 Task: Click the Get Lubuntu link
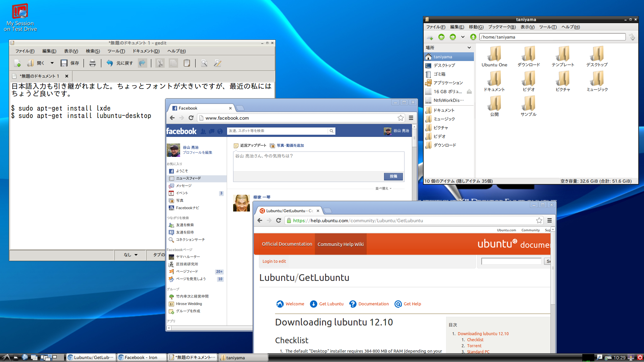pos(331,304)
